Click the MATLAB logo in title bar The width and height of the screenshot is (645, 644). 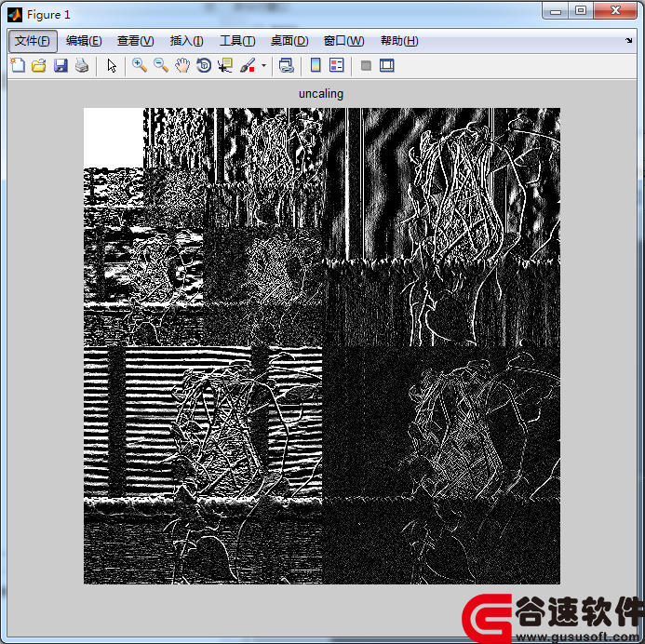15,15
